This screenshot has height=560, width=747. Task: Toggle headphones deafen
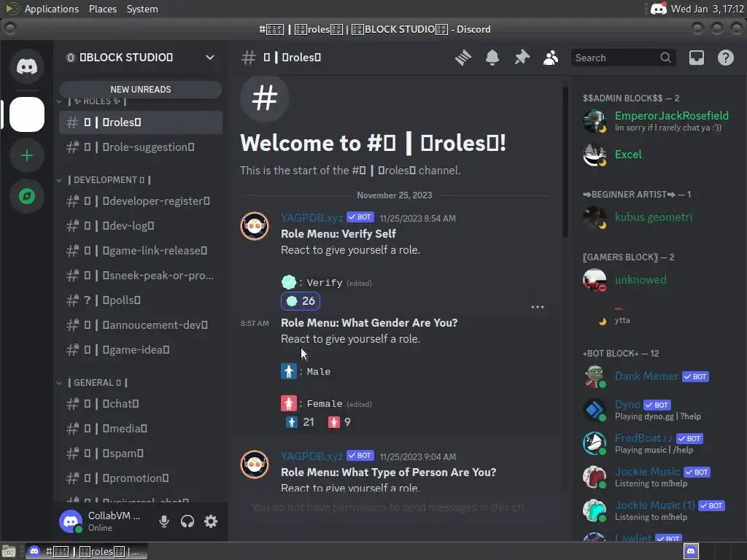(187, 521)
